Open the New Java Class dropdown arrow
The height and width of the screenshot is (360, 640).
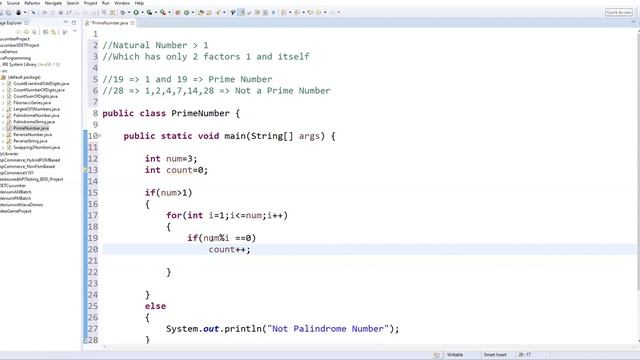coord(193,12)
